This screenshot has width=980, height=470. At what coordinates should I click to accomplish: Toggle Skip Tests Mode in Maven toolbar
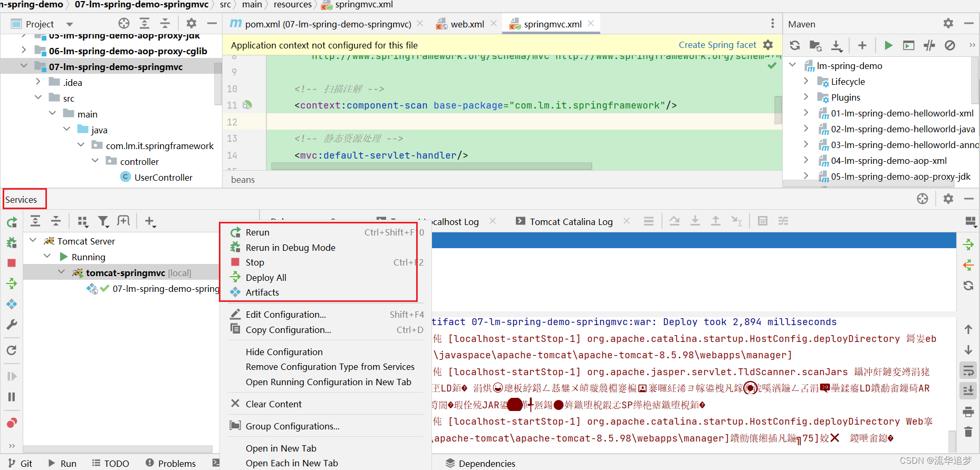(x=950, y=45)
